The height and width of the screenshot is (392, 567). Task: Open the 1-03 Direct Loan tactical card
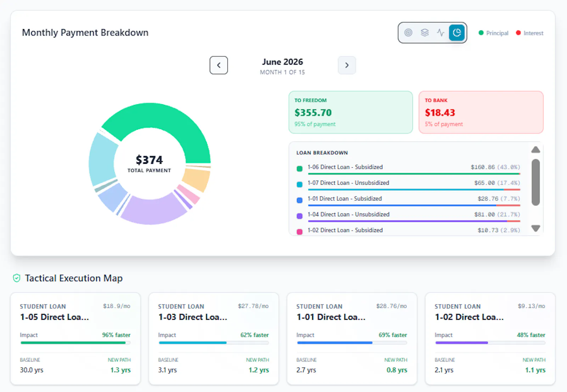click(214, 338)
